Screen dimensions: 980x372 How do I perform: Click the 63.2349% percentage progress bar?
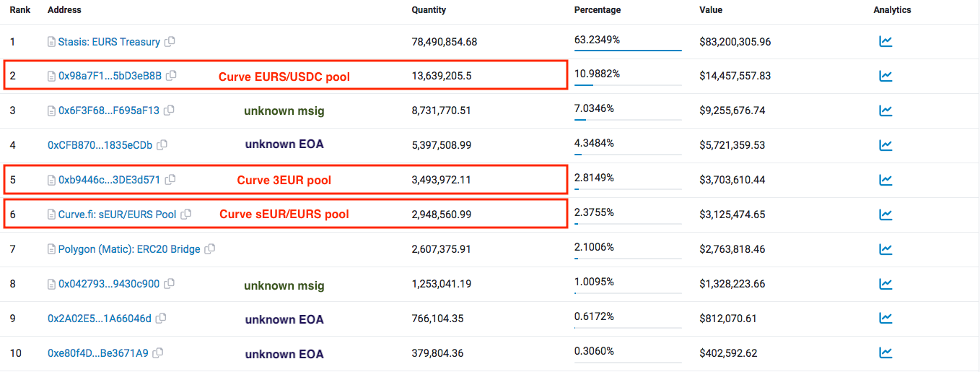point(628,50)
